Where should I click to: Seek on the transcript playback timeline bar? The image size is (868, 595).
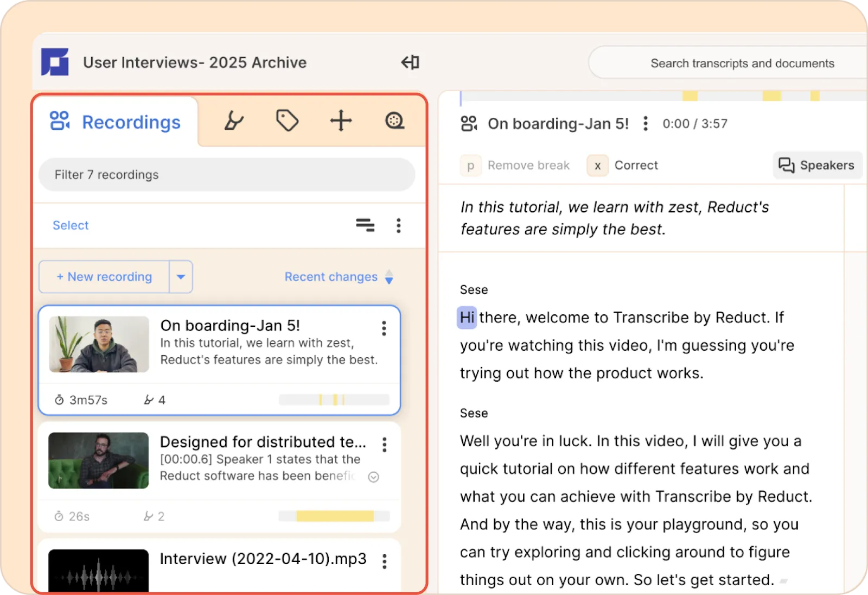coord(663,97)
